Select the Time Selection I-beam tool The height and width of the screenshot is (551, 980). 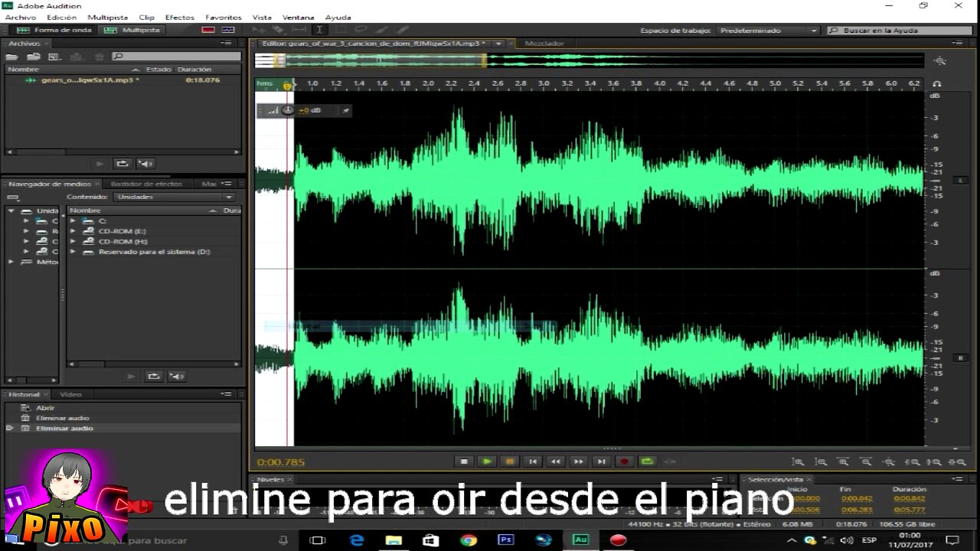pyautogui.click(x=319, y=30)
